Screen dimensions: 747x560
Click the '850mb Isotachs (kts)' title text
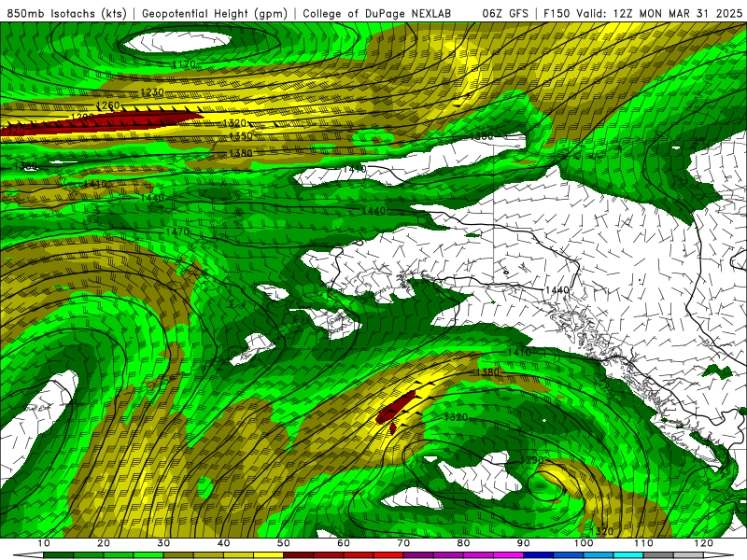(x=67, y=13)
